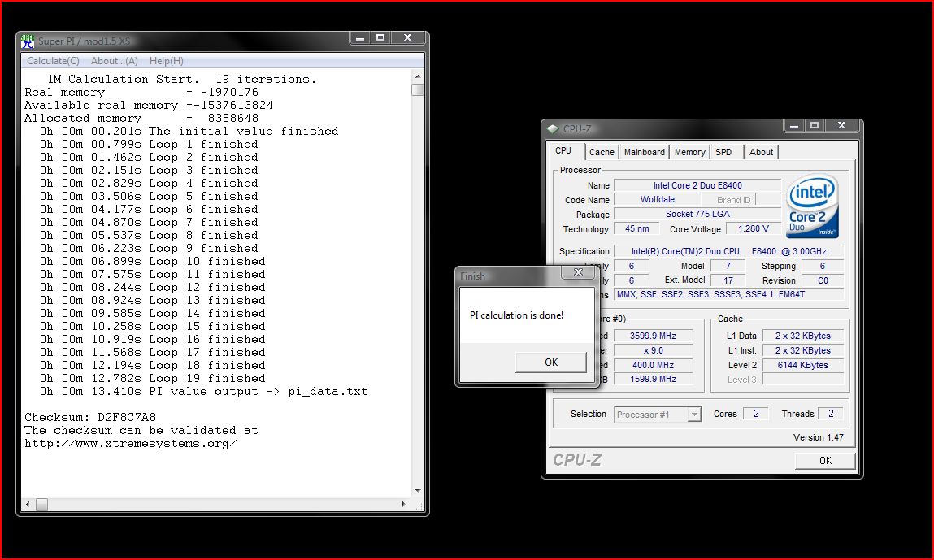Click the 'Version 1.47' label in CPU-Z

[x=818, y=437]
